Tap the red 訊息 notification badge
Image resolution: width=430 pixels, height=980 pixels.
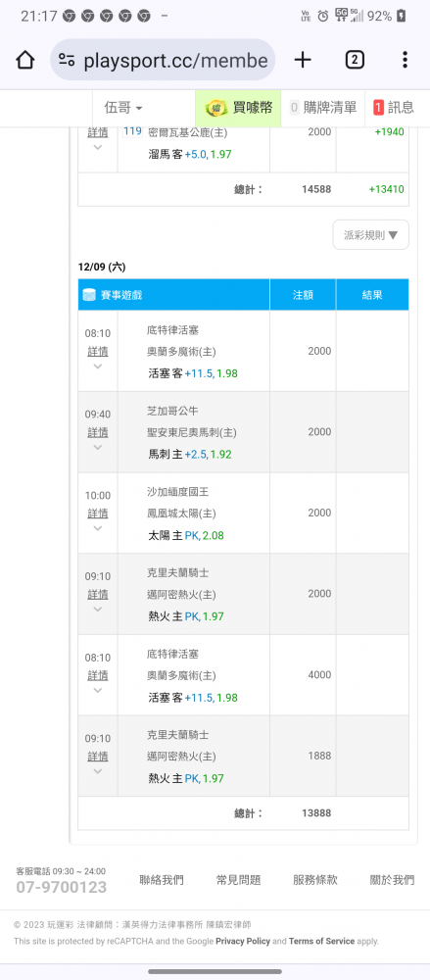click(x=378, y=108)
